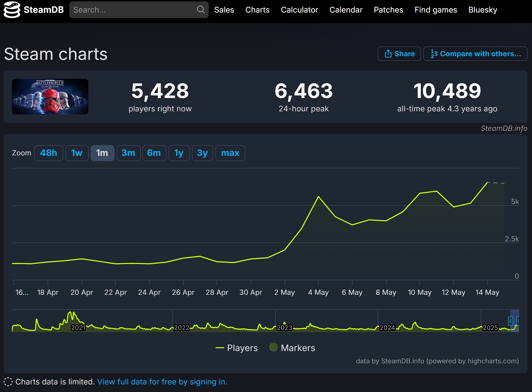The image size is (532, 392).
Task: Open the Calculator page
Action: click(x=299, y=10)
